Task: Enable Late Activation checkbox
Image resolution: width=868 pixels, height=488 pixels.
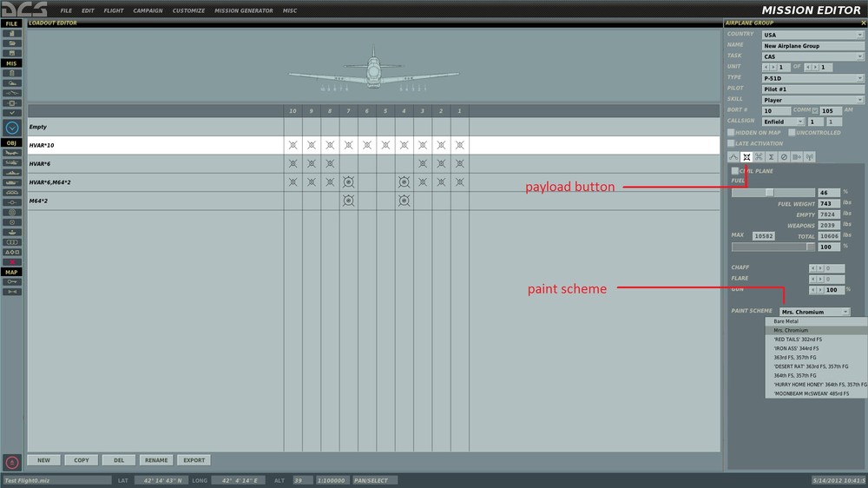Action: tap(731, 143)
